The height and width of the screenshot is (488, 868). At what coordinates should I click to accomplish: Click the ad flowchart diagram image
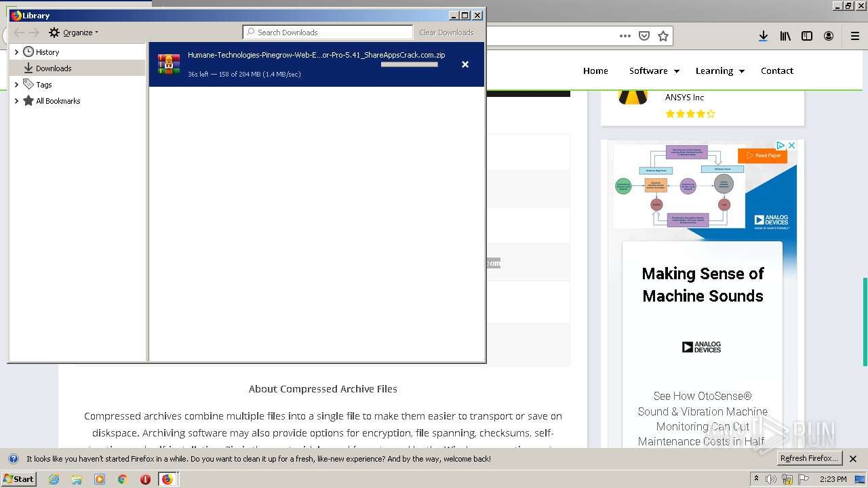(679, 186)
